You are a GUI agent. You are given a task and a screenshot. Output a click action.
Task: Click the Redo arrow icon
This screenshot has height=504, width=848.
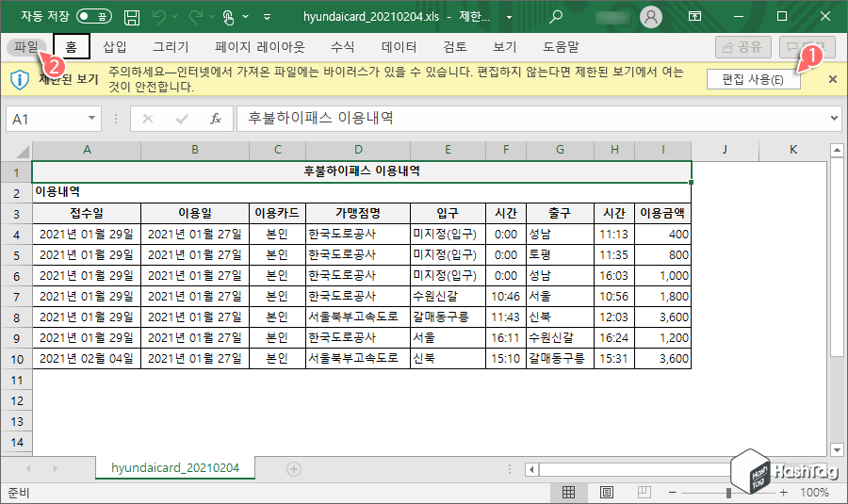196,17
